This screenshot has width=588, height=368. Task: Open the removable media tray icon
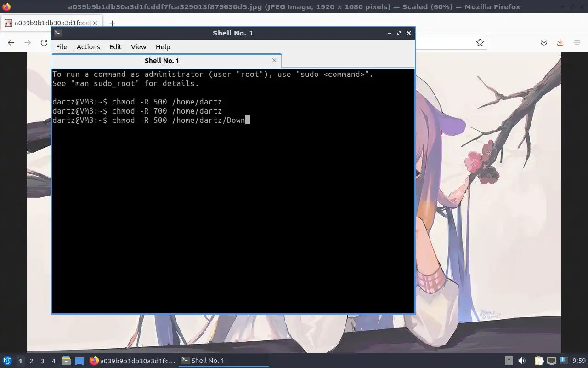[509, 361]
